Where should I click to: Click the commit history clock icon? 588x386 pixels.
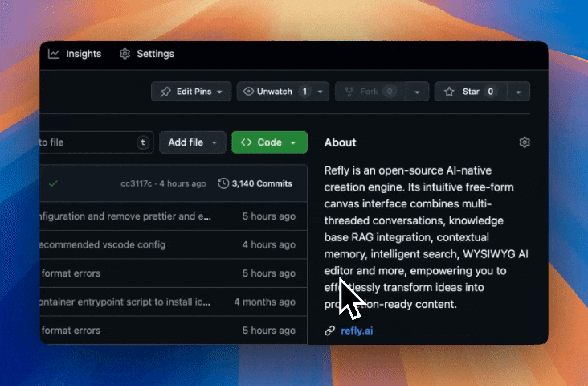(x=223, y=183)
